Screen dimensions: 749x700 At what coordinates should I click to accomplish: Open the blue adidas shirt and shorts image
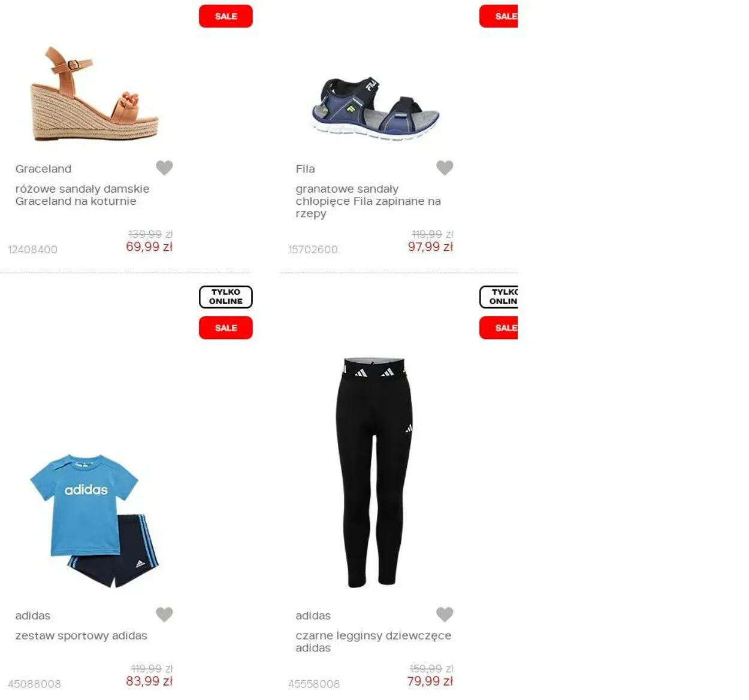[94, 521]
